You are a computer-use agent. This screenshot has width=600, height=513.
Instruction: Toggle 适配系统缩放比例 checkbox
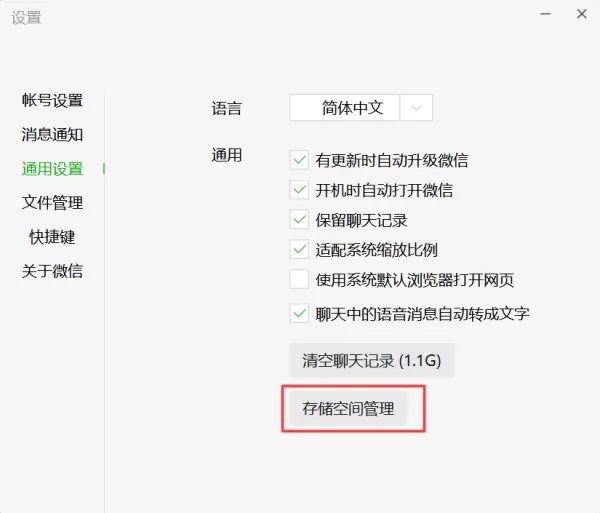[x=299, y=250]
